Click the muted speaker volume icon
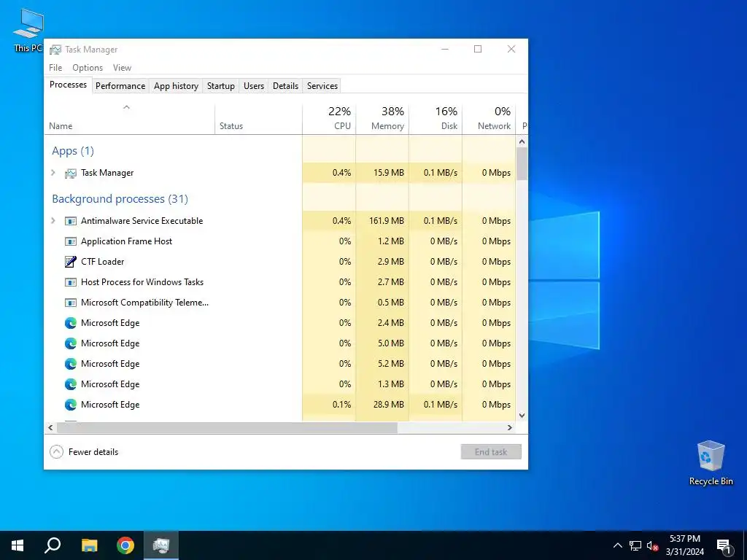This screenshot has height=560, width=747. [652, 545]
